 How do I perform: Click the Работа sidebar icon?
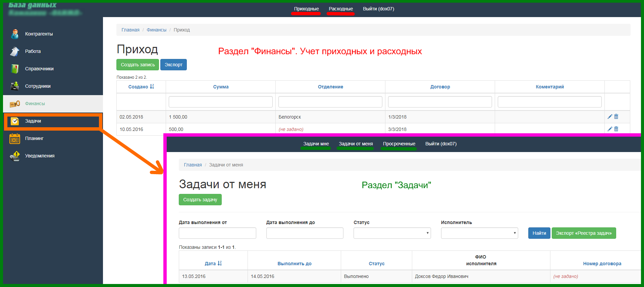(x=15, y=51)
